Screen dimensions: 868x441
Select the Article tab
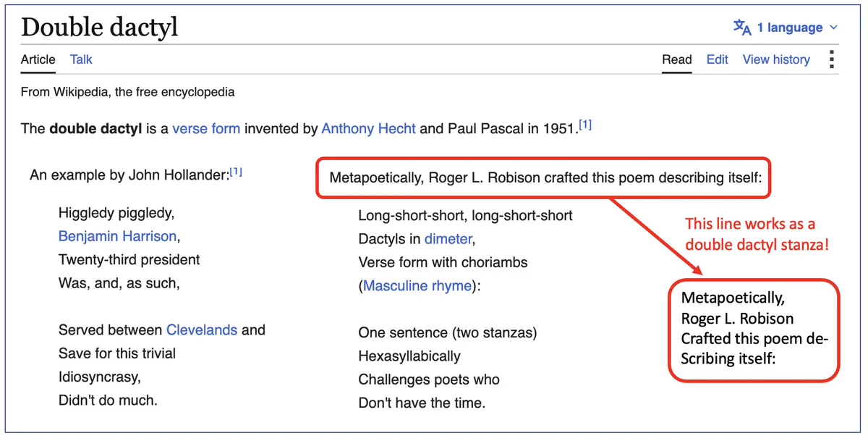tap(38, 59)
